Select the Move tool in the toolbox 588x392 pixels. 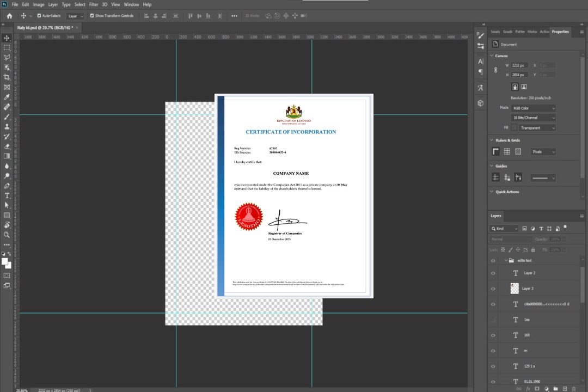[x=7, y=38]
